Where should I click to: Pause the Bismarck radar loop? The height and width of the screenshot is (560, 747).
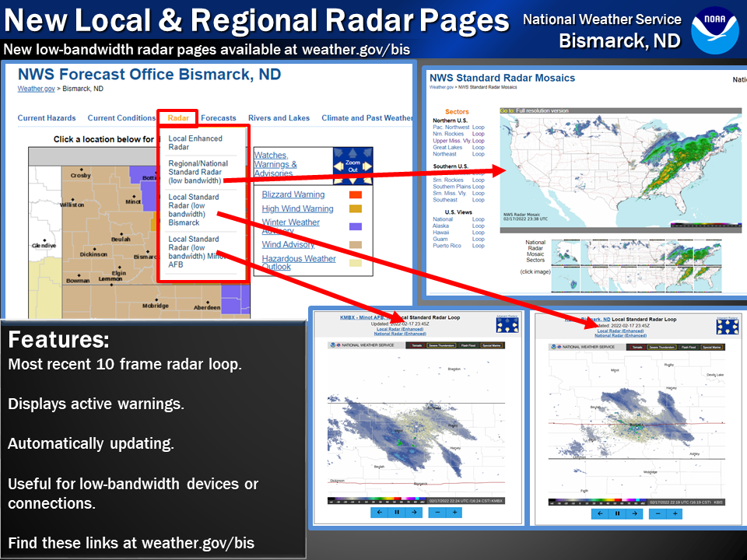coord(617,514)
